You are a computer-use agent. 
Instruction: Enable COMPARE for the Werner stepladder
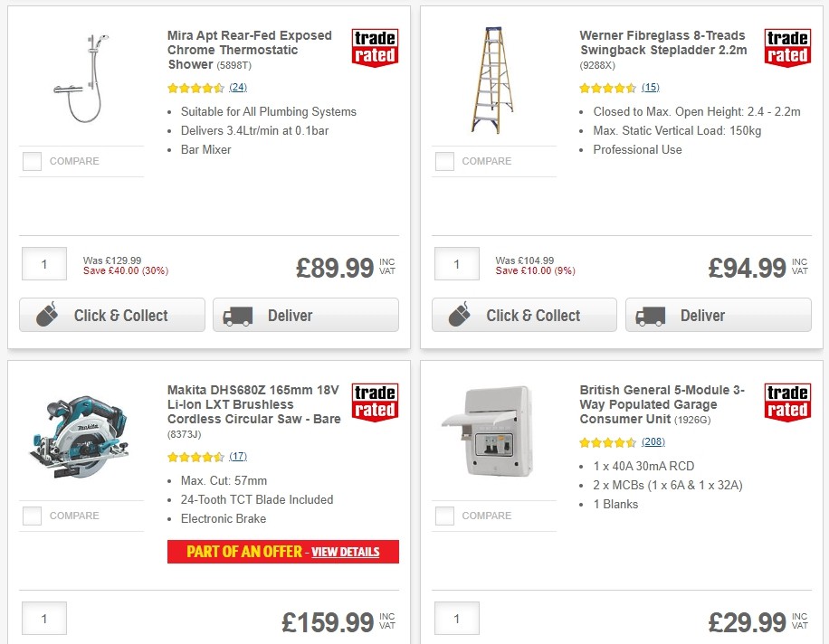tap(444, 161)
